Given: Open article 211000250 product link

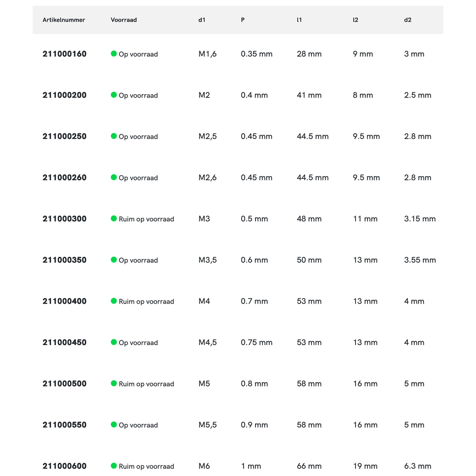Looking at the screenshot, I should pyautogui.click(x=65, y=136).
